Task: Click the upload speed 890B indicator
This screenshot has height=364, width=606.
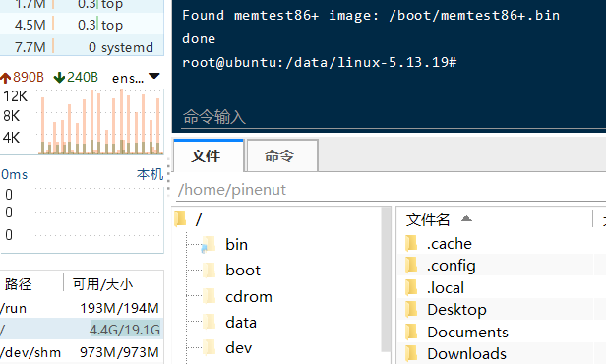Action: pos(23,77)
